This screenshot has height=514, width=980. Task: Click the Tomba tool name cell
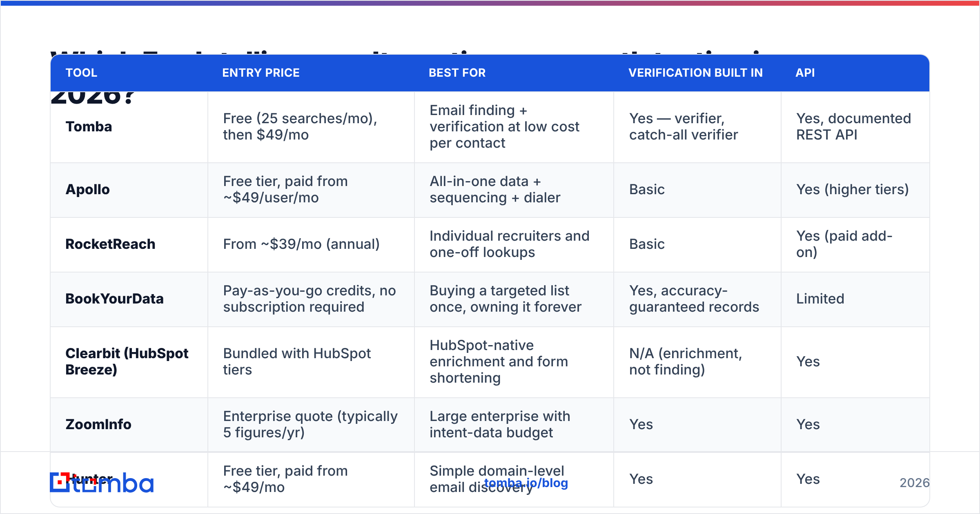129,127
